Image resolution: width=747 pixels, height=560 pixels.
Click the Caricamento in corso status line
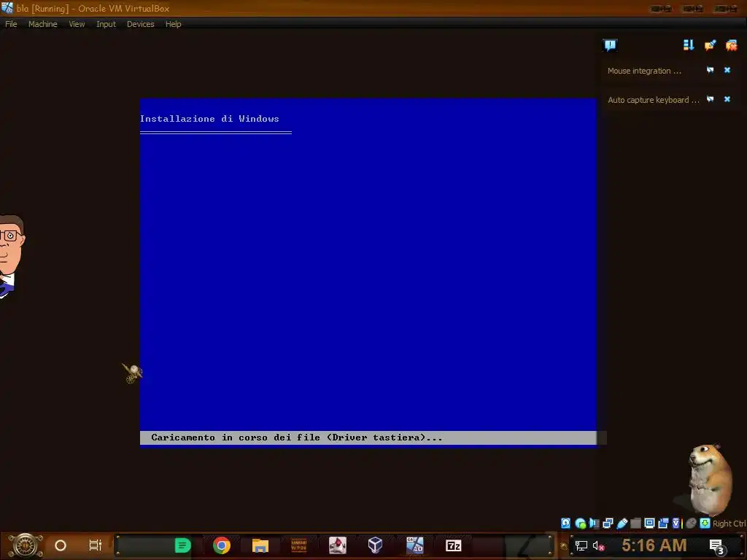[x=368, y=437]
